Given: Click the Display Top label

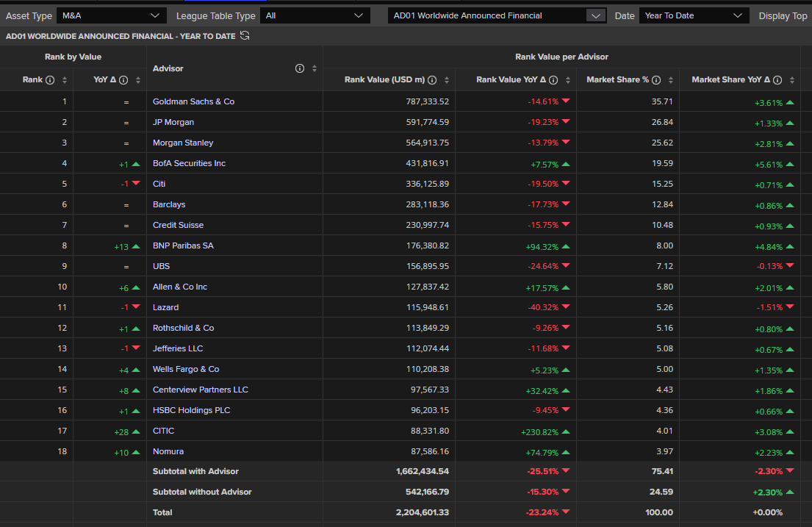Looking at the screenshot, I should tap(783, 16).
